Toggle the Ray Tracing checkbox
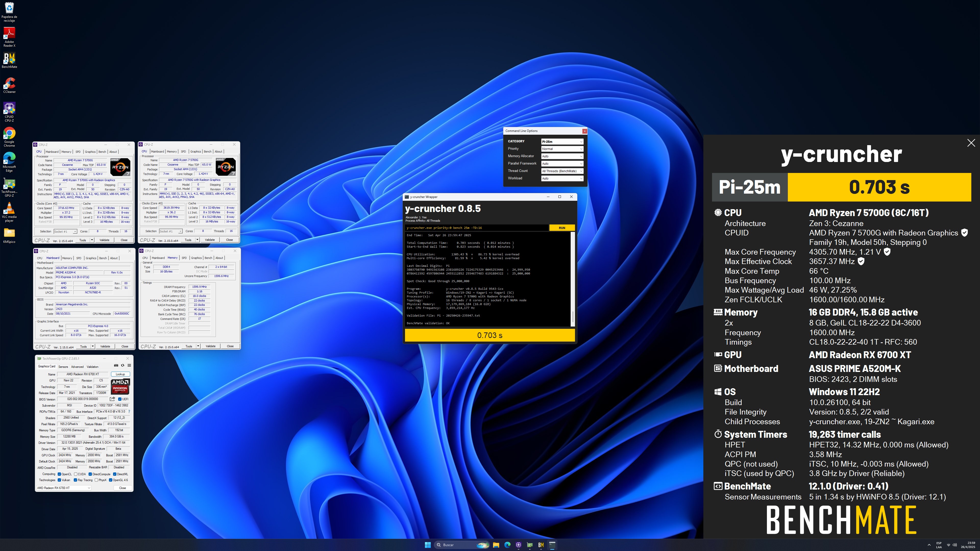 click(x=75, y=480)
